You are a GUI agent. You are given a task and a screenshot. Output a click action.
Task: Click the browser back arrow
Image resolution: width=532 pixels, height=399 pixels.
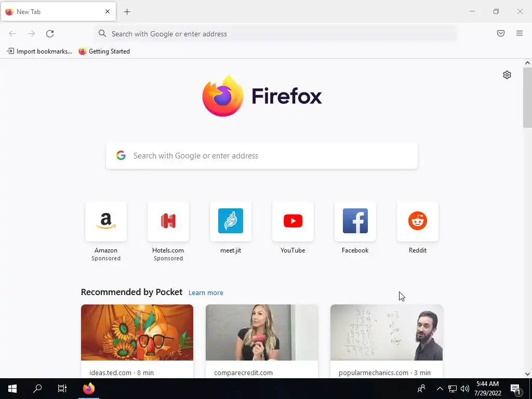coord(12,34)
